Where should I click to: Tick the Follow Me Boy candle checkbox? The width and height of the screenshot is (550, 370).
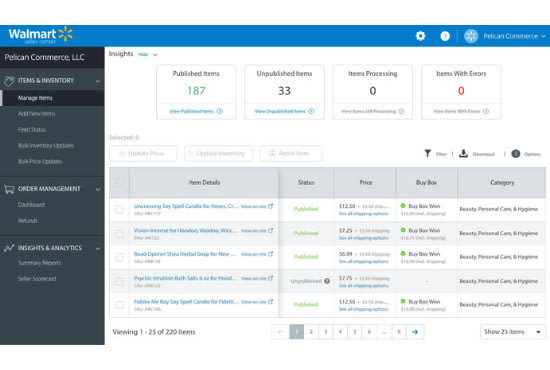[x=119, y=305]
